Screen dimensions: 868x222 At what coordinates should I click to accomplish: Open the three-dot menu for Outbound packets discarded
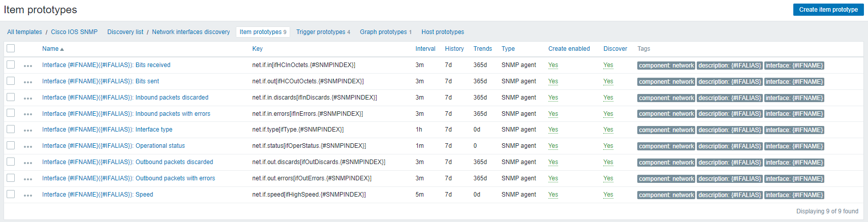[x=28, y=163]
